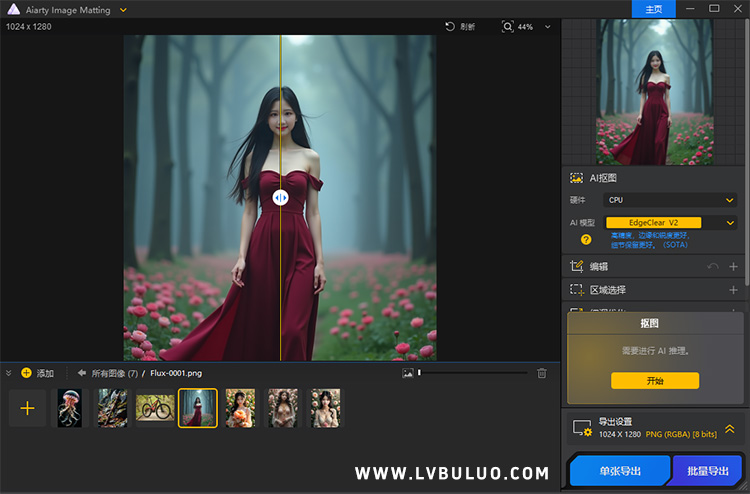
Task: Click the yellow 开始 start button
Action: pos(655,381)
